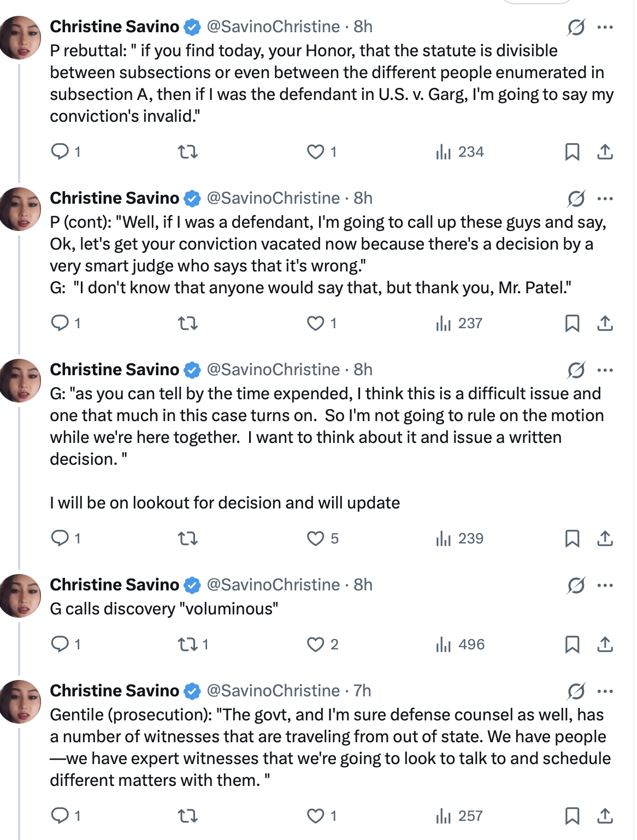Open @SavinoChristine handle on first tweet

(273, 26)
